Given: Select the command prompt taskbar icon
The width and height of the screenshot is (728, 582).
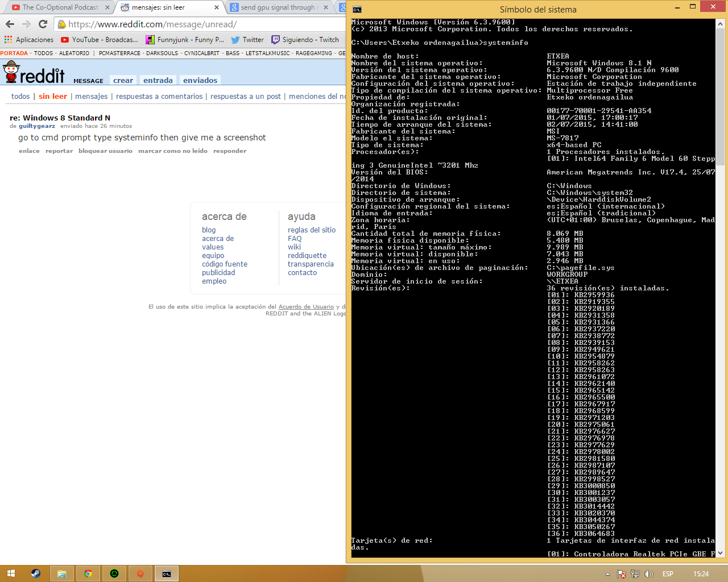Looking at the screenshot, I should (166, 573).
